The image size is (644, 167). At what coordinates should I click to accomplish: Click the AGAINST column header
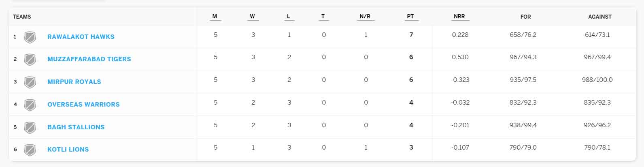599,17
